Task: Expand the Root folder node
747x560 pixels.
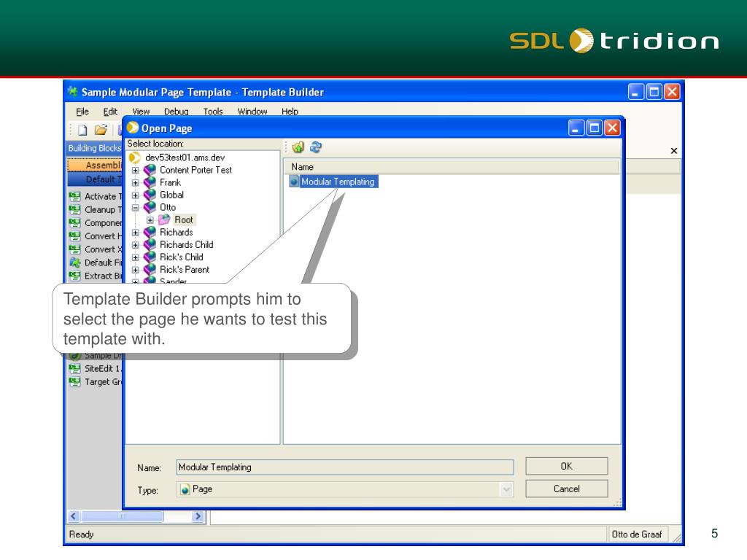Action: [150, 220]
